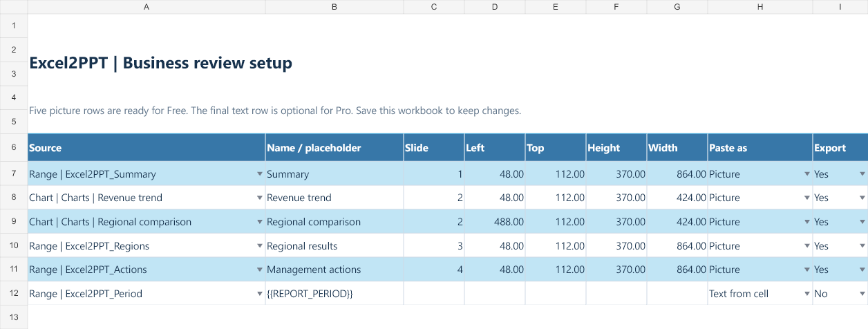Select empty Slide cell in Excel2PPT_Period row
868x329 pixels.
click(434, 294)
